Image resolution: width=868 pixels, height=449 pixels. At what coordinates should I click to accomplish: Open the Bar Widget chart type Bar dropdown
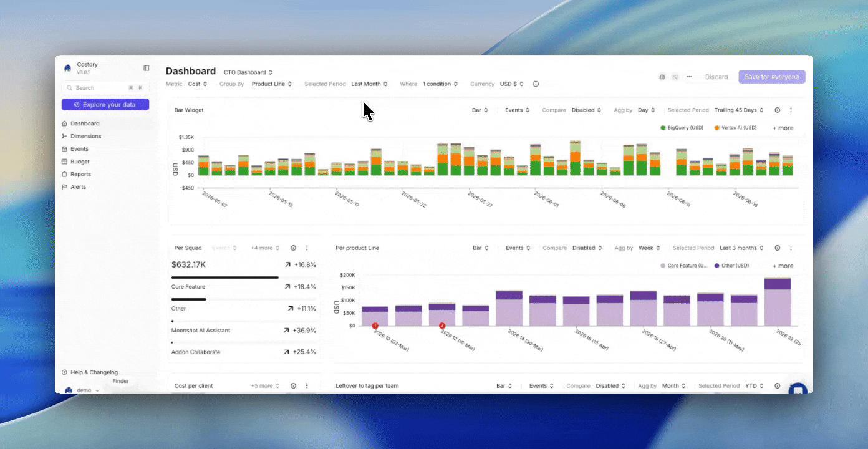click(x=480, y=110)
